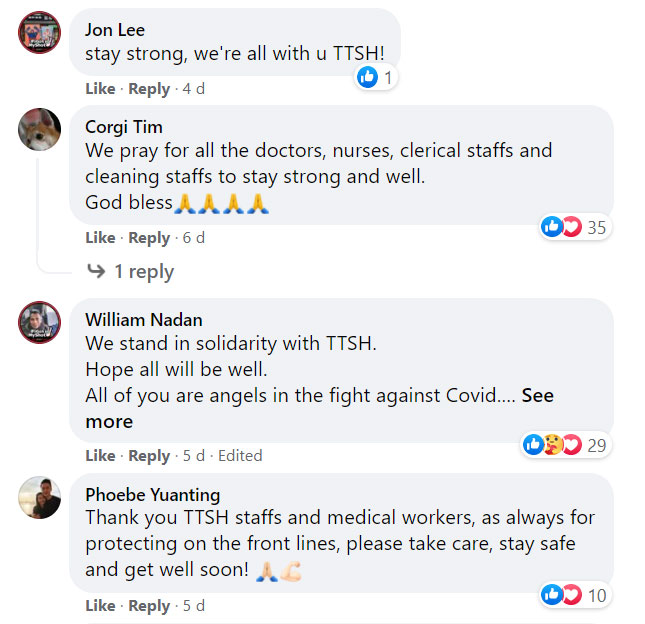Screen dimensions: 645x624
Task: Open the William Nadan name link
Action: pos(144,320)
